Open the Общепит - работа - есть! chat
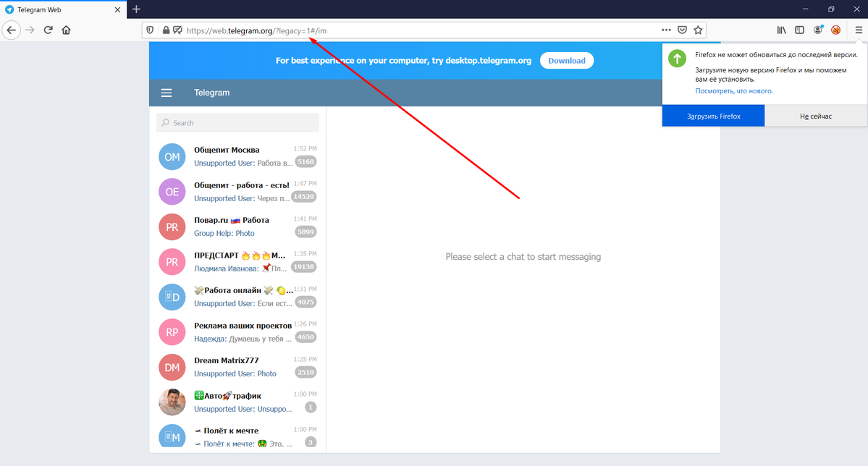 coord(237,192)
